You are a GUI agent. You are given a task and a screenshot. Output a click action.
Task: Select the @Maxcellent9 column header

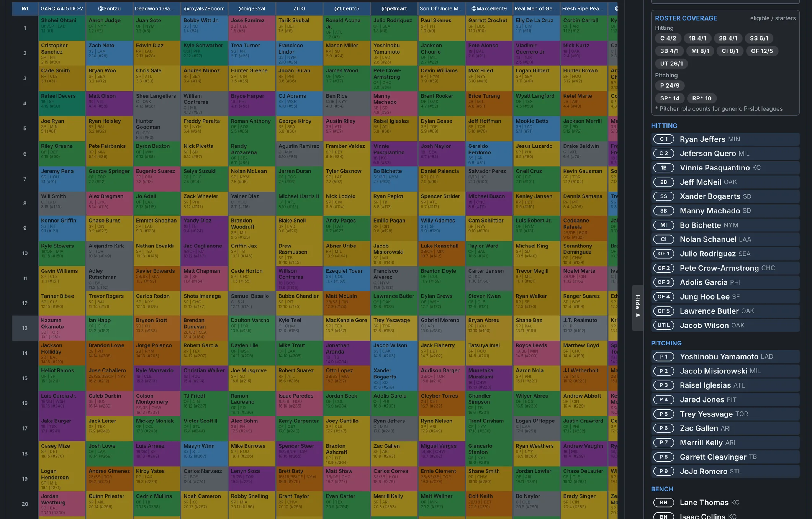(x=489, y=8)
